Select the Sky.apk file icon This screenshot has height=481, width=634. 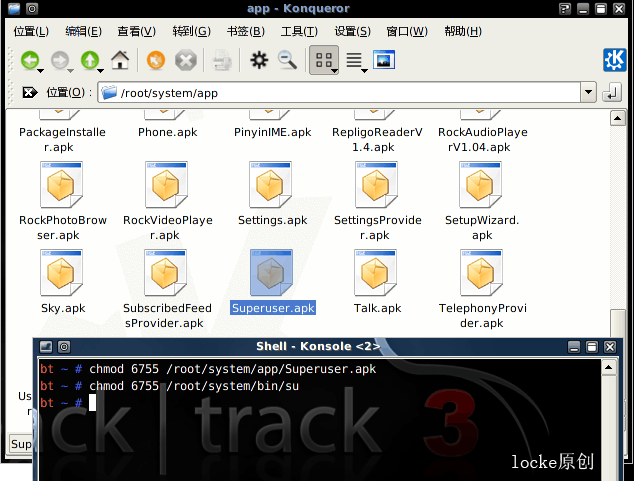[x=61, y=273]
